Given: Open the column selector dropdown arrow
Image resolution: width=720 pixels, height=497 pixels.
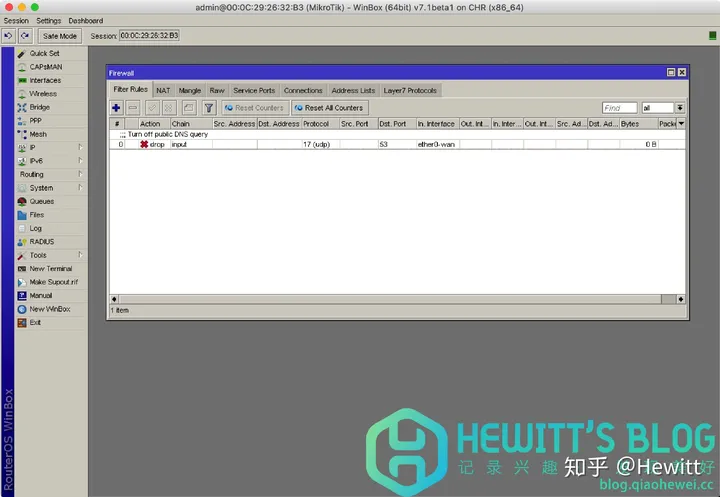Looking at the screenshot, I should coord(681,124).
